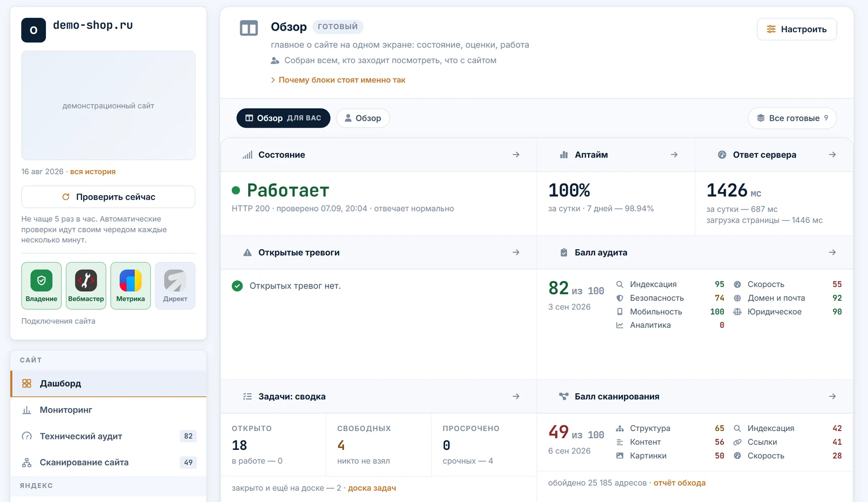
Task: Open the Владение connection tile
Action: coord(41,285)
